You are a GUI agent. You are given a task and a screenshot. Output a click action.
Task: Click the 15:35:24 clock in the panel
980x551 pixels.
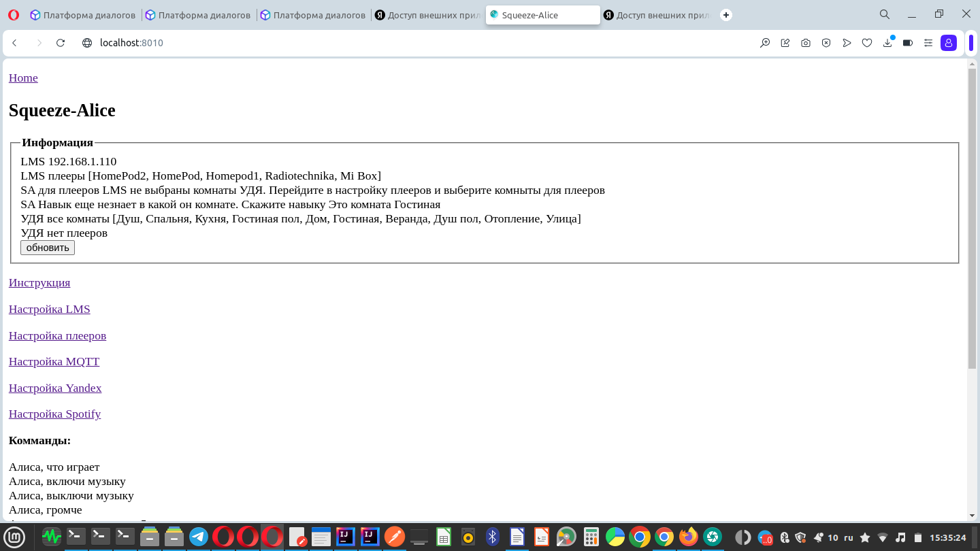tap(948, 537)
